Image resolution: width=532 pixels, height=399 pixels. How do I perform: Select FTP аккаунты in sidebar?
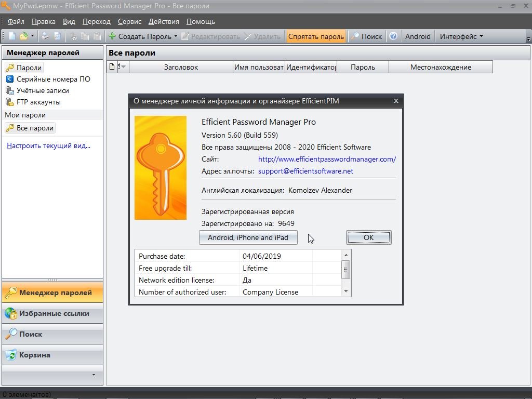(x=33, y=102)
